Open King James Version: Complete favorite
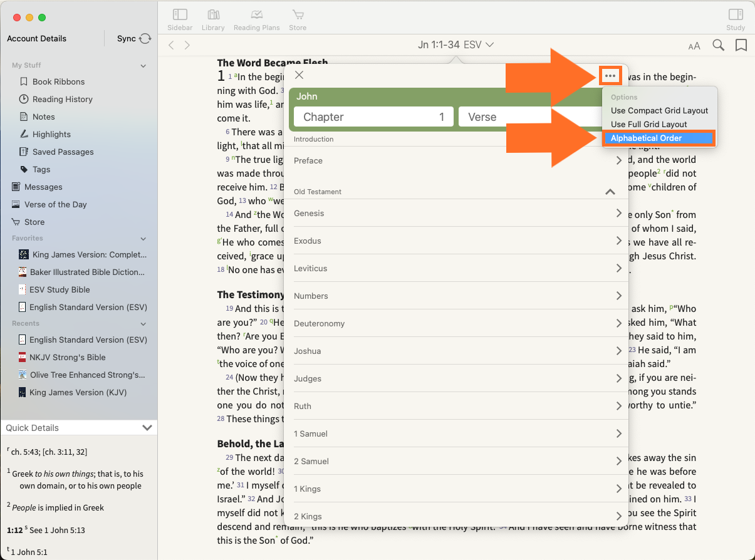The width and height of the screenshot is (755, 560). point(83,254)
